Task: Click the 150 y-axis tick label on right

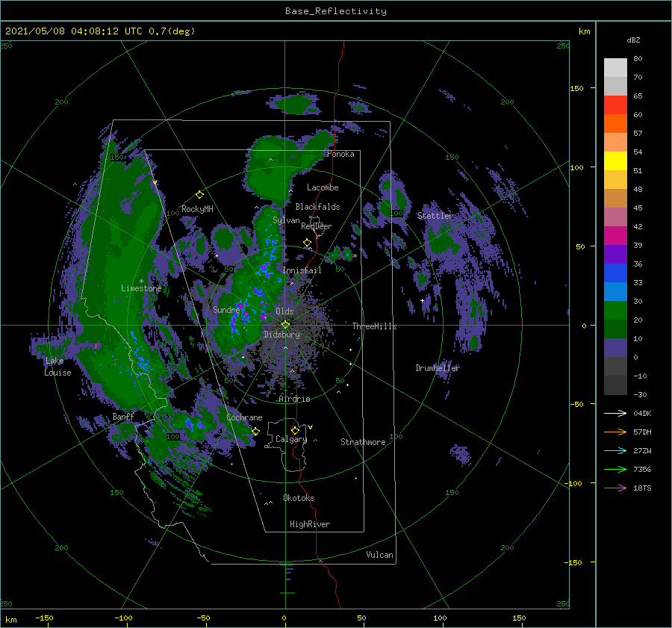Action: click(576, 88)
